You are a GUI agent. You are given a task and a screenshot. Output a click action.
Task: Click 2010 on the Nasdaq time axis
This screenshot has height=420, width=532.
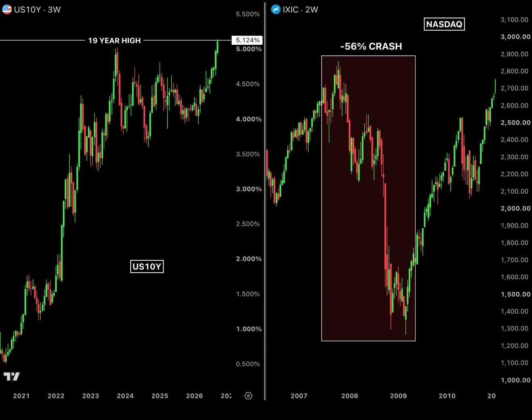click(x=447, y=396)
